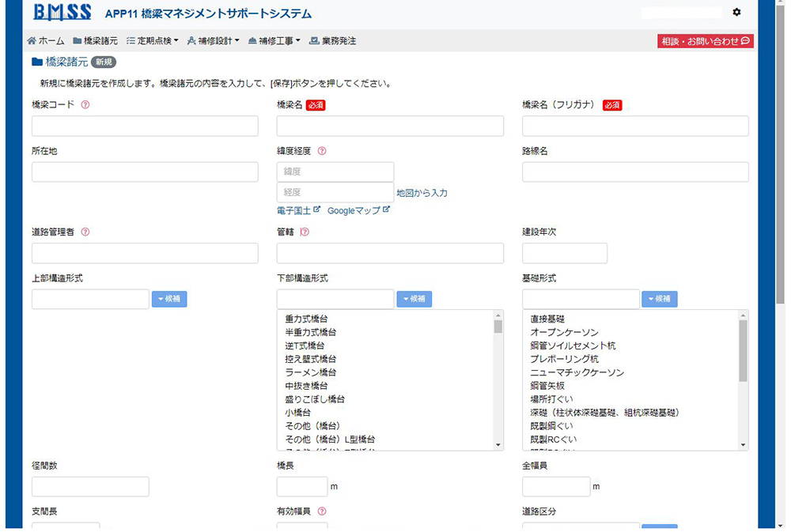Click the help icon beside 道路管理者
Screen dimensions: 791x532
85,232
